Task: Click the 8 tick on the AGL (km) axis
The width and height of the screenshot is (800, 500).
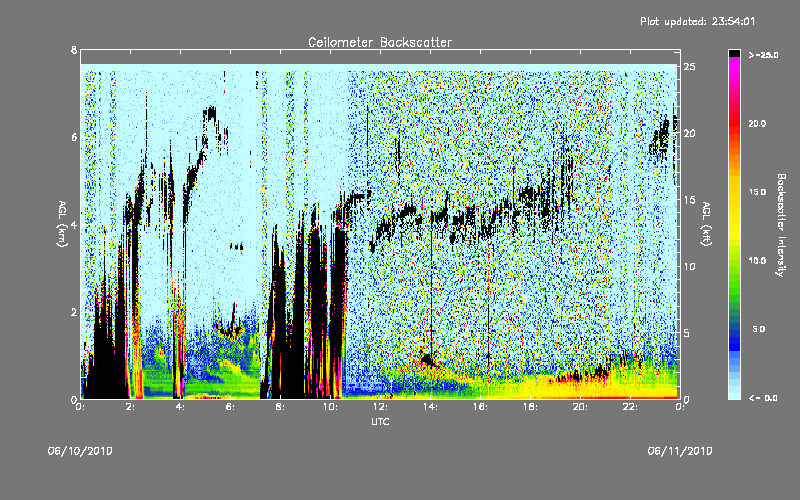Action: tap(74, 50)
